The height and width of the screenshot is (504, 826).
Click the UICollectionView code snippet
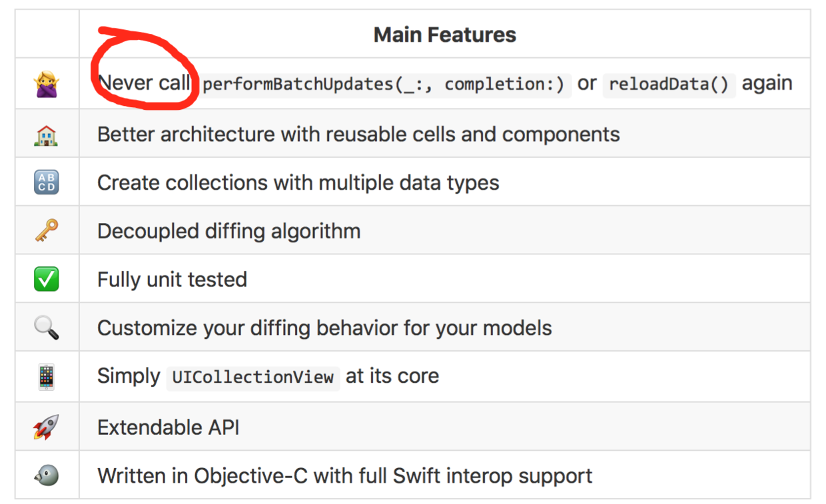click(x=253, y=378)
